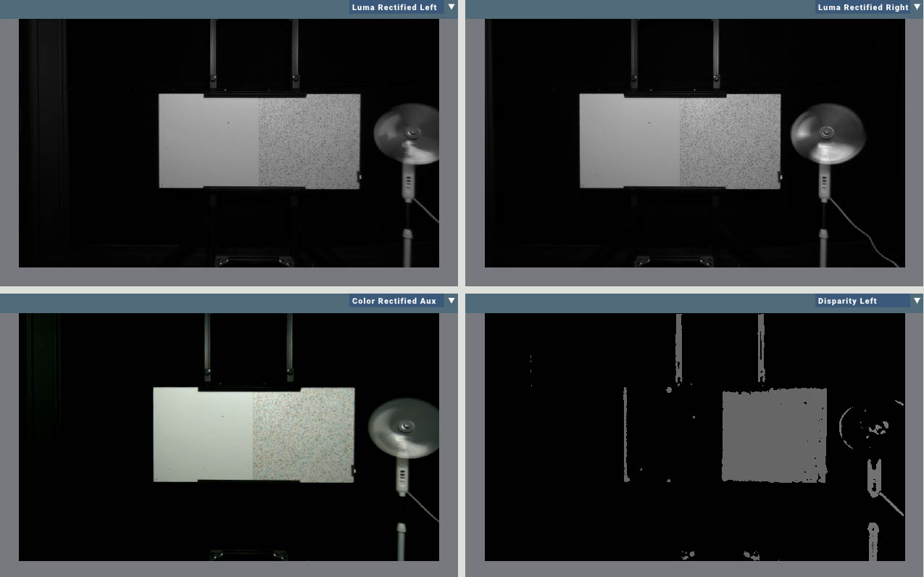Click the black dot on the Luma Left white board
The height and width of the screenshot is (577, 924).
pos(228,123)
